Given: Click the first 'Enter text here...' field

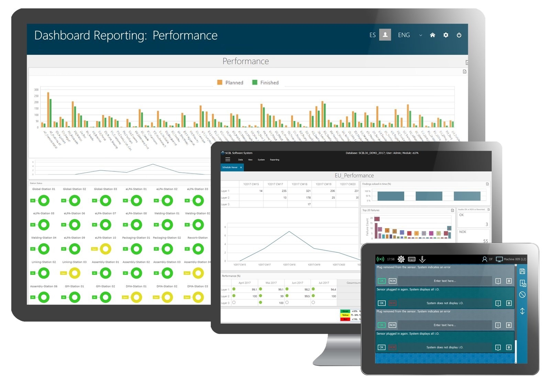Looking at the screenshot, I should (x=445, y=281).
